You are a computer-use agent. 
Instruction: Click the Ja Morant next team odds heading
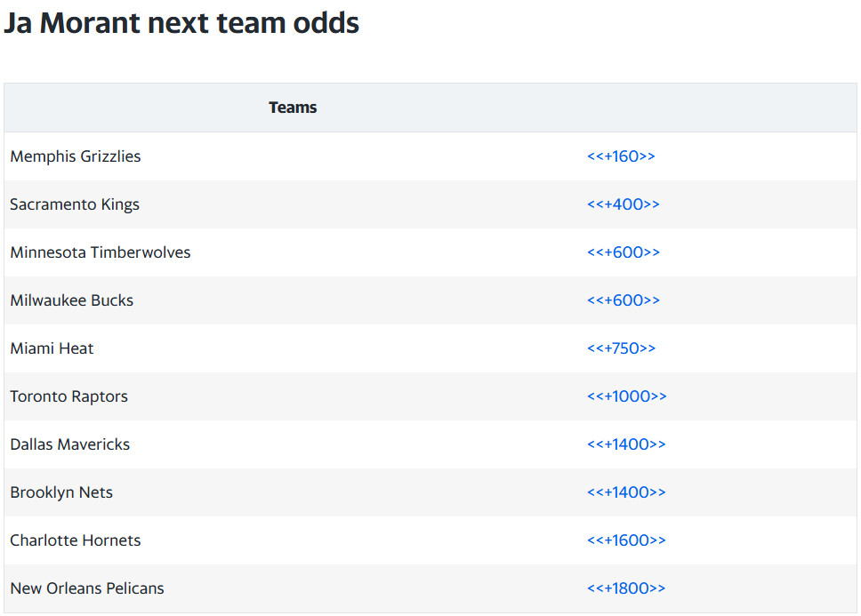[181, 22]
